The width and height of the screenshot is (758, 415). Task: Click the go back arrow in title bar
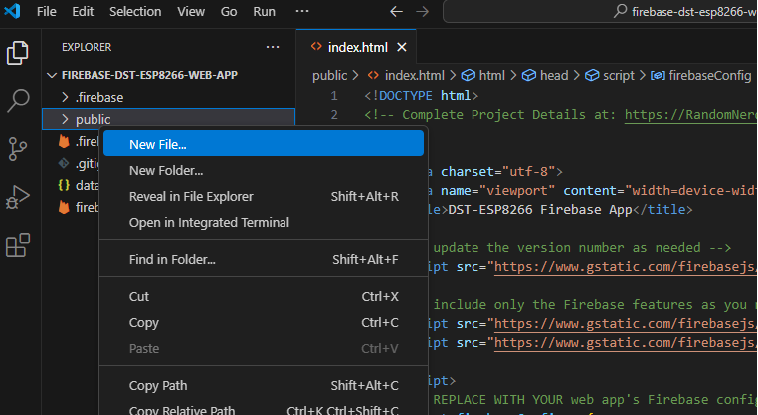click(396, 12)
